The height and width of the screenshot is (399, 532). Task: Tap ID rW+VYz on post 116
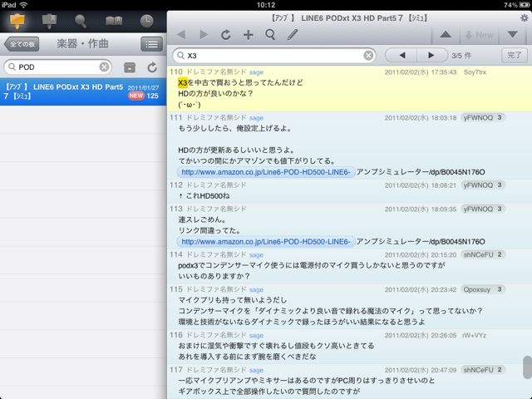point(474,335)
